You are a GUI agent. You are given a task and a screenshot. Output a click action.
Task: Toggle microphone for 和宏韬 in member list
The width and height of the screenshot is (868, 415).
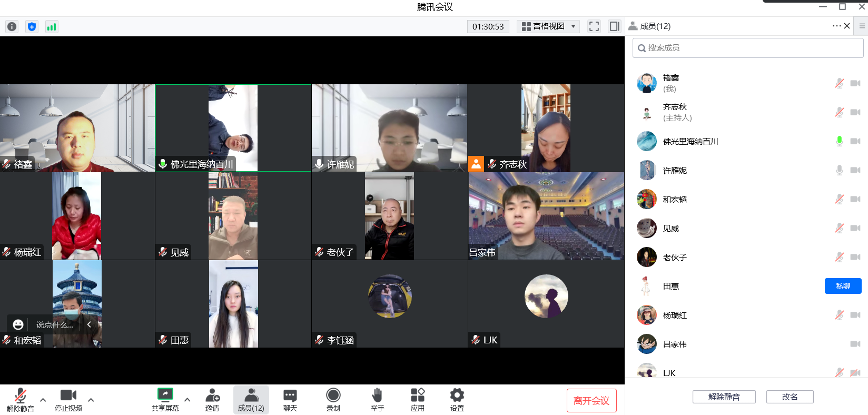[x=840, y=199]
